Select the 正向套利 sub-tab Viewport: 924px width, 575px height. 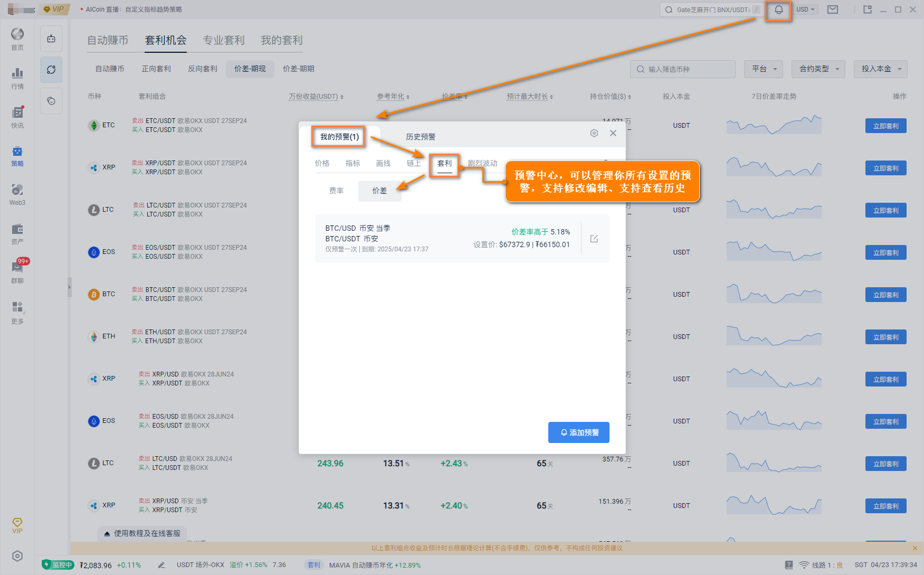tap(156, 69)
